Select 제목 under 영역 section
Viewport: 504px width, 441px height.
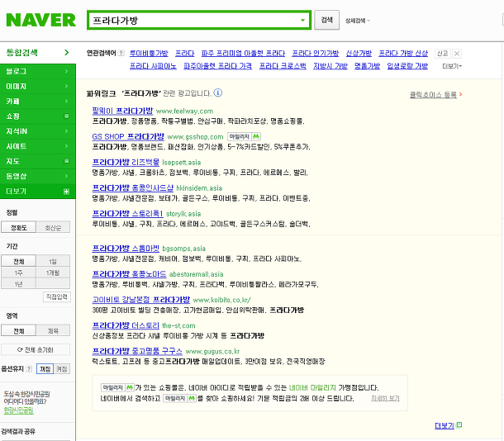53,330
